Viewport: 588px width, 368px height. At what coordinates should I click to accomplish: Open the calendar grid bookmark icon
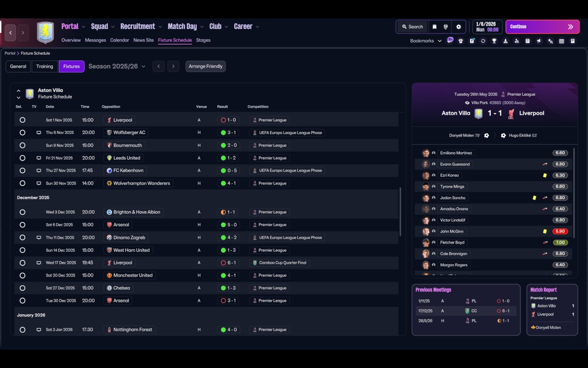(x=561, y=41)
